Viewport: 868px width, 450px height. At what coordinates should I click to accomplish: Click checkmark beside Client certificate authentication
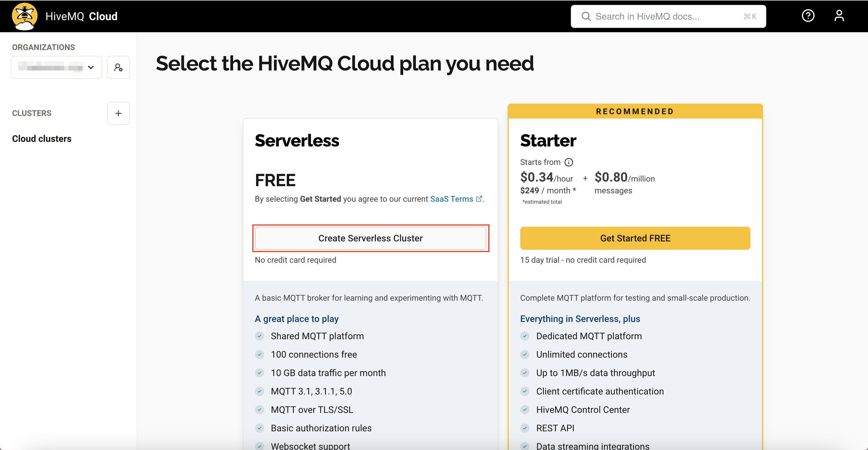pos(525,391)
